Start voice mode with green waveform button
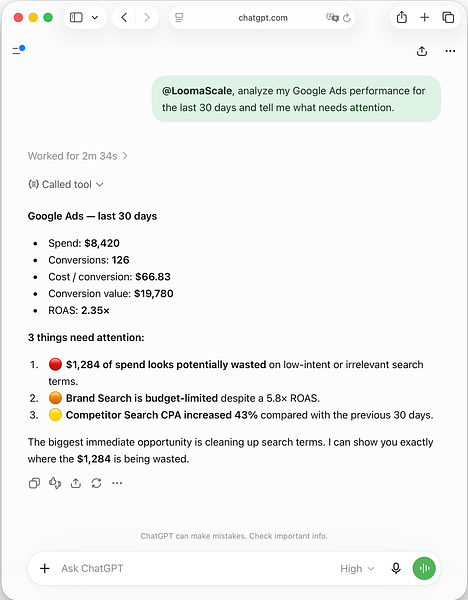The width and height of the screenshot is (468, 600). (x=424, y=569)
